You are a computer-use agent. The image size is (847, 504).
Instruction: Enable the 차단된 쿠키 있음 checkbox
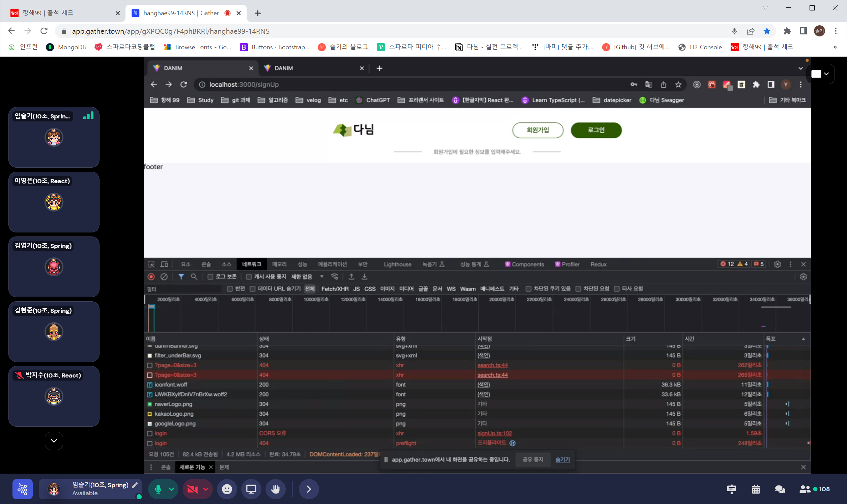pyautogui.click(x=528, y=289)
